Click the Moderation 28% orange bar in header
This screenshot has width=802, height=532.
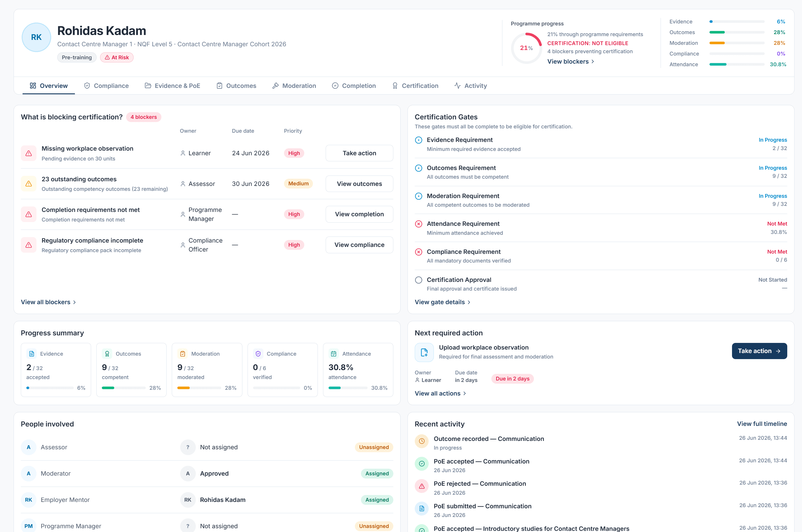(737, 43)
